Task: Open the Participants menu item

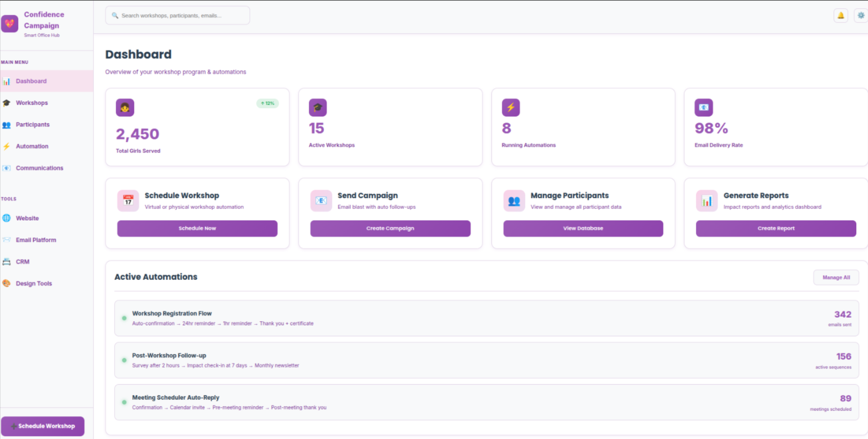Action: [47, 124]
